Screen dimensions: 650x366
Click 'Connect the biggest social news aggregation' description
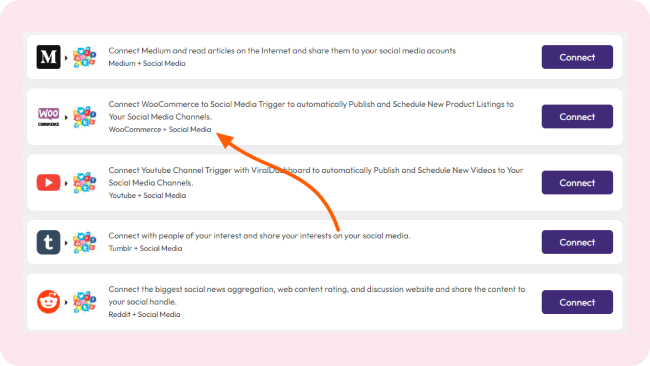point(317,295)
